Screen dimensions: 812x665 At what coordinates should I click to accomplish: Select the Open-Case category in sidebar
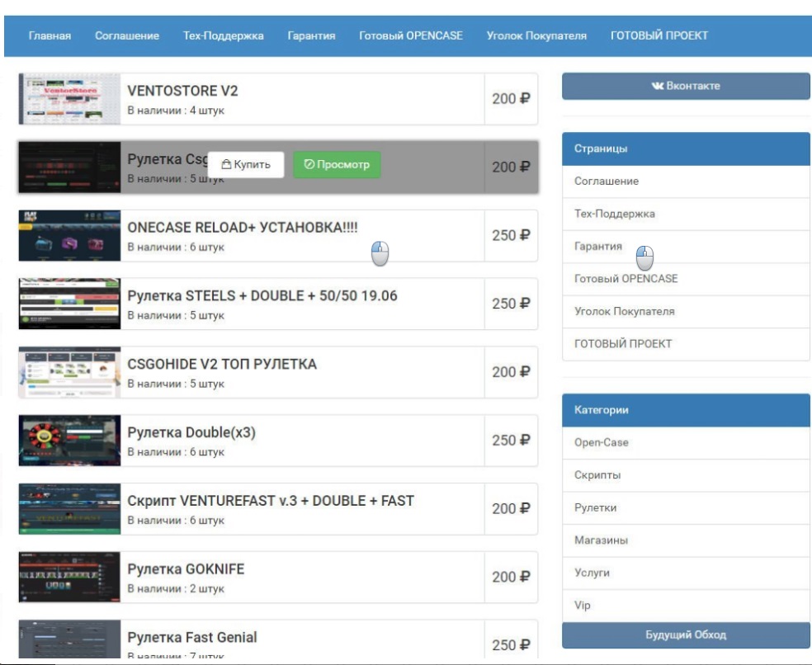point(601,443)
